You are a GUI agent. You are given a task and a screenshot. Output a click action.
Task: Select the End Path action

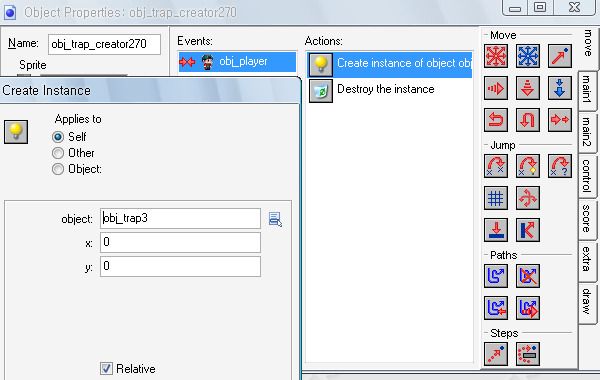528,276
